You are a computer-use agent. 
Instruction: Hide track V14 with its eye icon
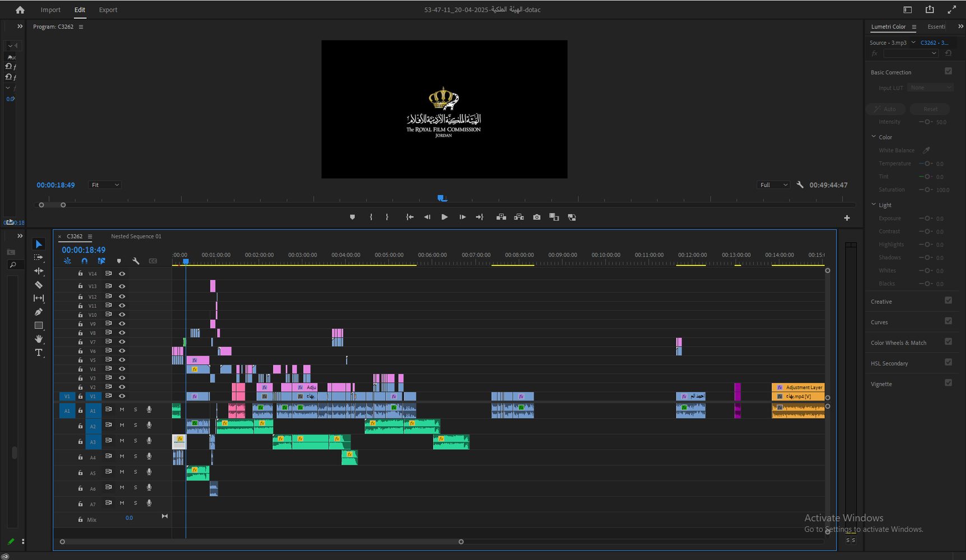(x=122, y=274)
